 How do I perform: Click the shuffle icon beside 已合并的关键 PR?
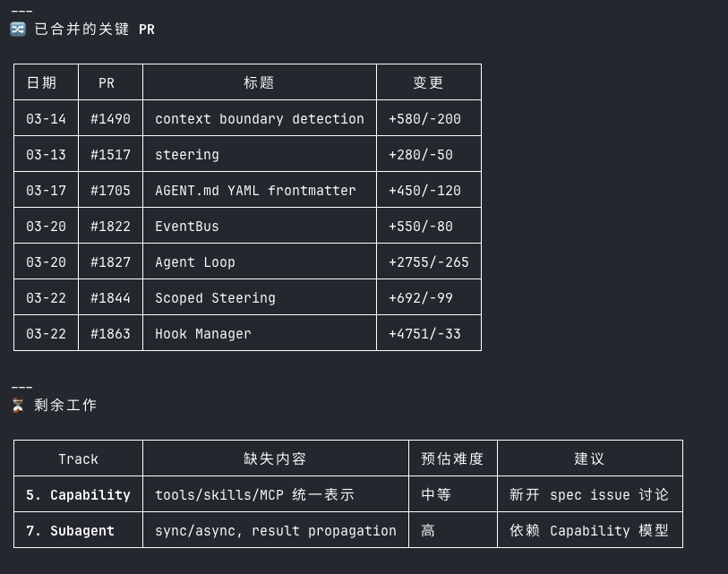(18, 30)
